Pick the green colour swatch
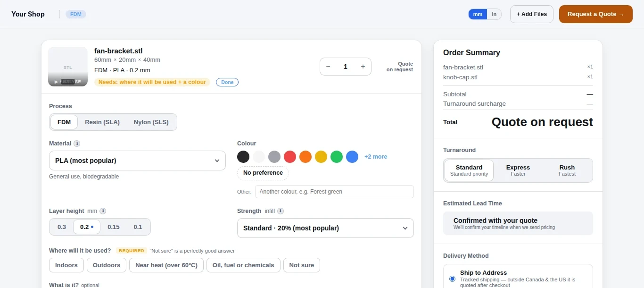Image resolution: width=644 pixels, height=288 pixels. point(337,157)
